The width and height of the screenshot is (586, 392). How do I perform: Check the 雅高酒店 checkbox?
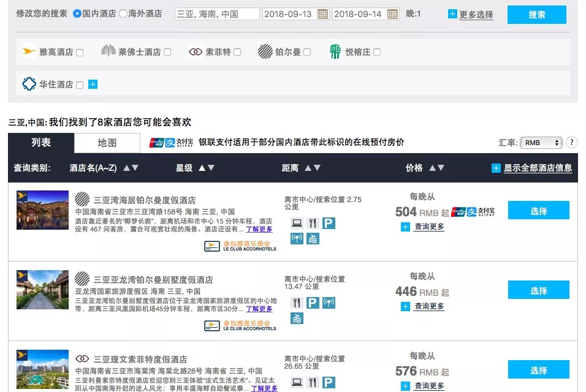tap(80, 53)
